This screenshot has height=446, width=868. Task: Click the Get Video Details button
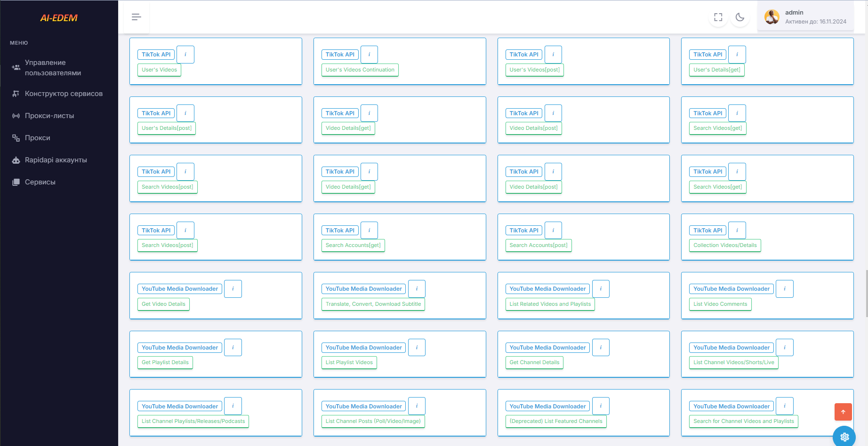(163, 304)
